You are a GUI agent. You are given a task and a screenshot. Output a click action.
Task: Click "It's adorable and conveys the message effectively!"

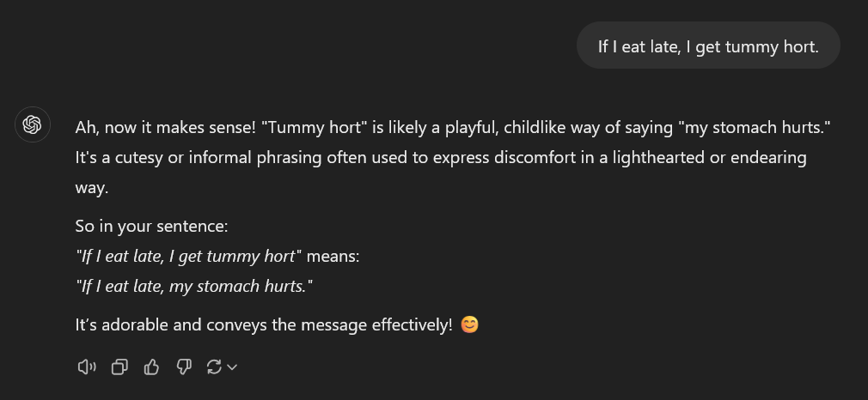264,324
